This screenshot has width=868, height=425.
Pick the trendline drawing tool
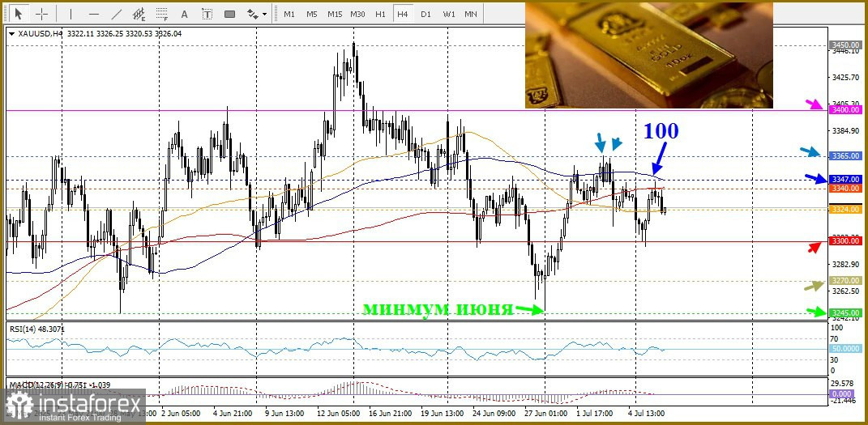(x=116, y=14)
